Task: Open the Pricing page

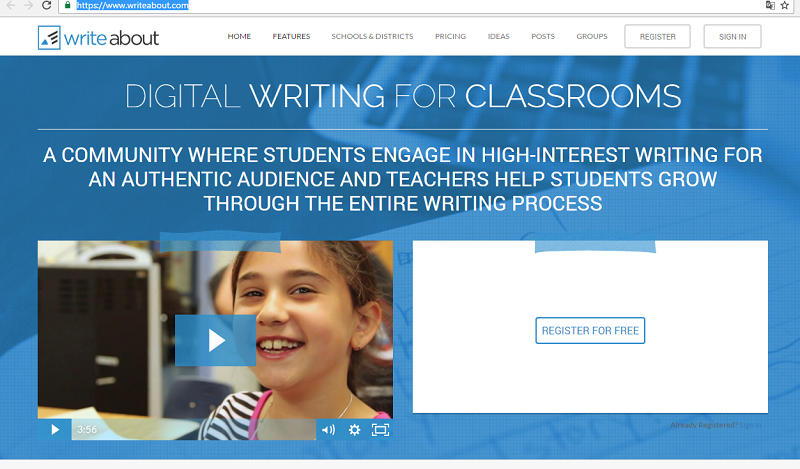Action: (450, 37)
